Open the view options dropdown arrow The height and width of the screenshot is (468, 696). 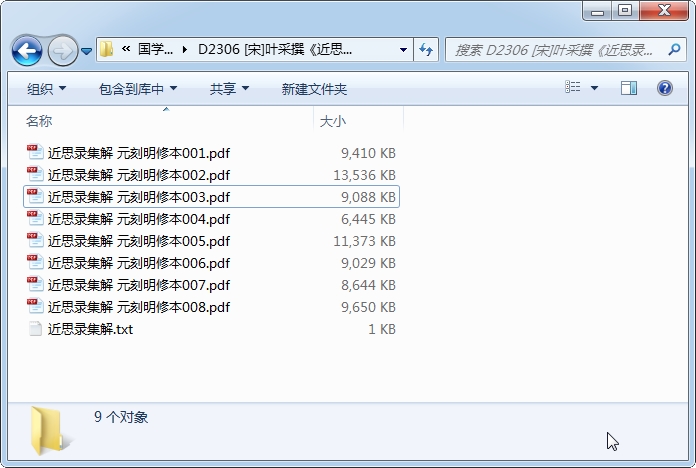[x=594, y=88]
